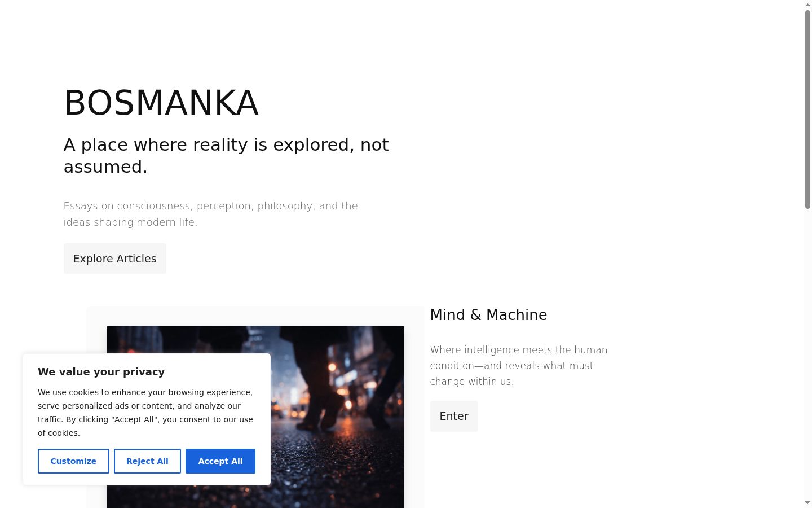The height and width of the screenshot is (508, 812).
Task: Click the Explore Articles button
Action: (x=114, y=259)
